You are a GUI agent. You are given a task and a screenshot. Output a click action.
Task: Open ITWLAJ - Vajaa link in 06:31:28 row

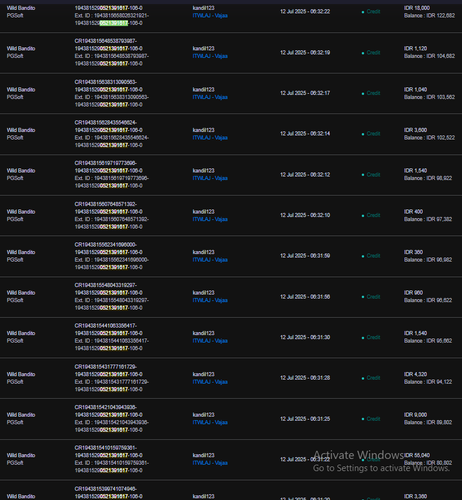coord(210,382)
